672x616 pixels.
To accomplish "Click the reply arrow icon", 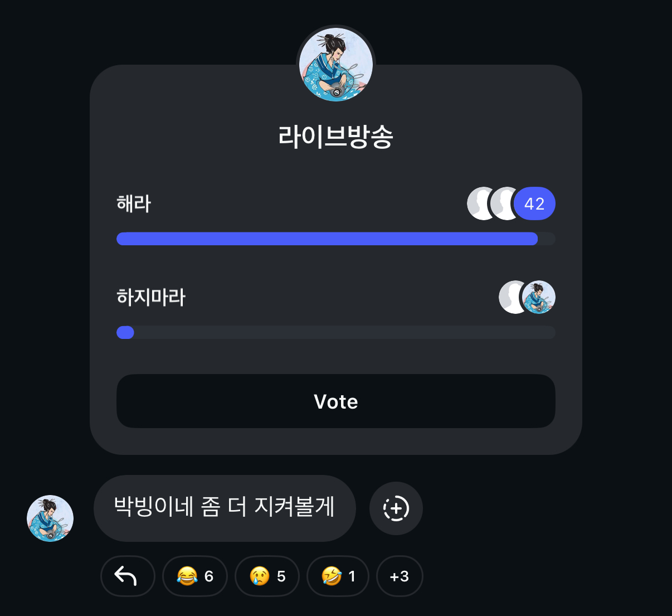I will tap(128, 576).
